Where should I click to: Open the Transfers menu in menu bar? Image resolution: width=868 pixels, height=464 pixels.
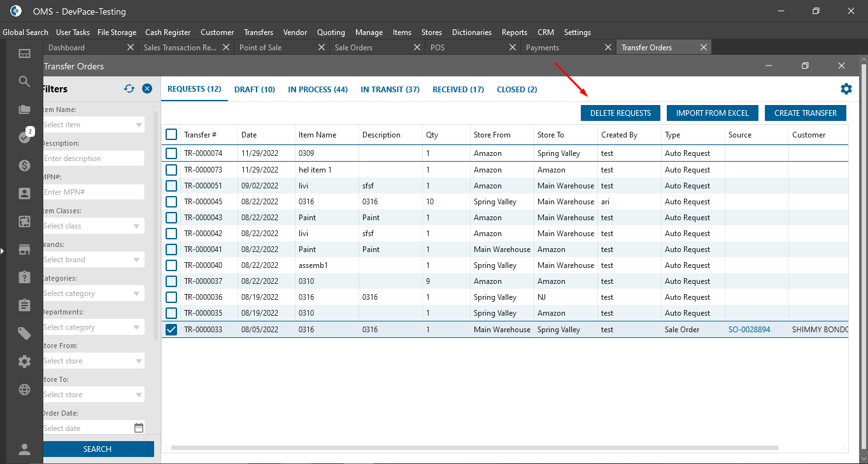pyautogui.click(x=258, y=32)
